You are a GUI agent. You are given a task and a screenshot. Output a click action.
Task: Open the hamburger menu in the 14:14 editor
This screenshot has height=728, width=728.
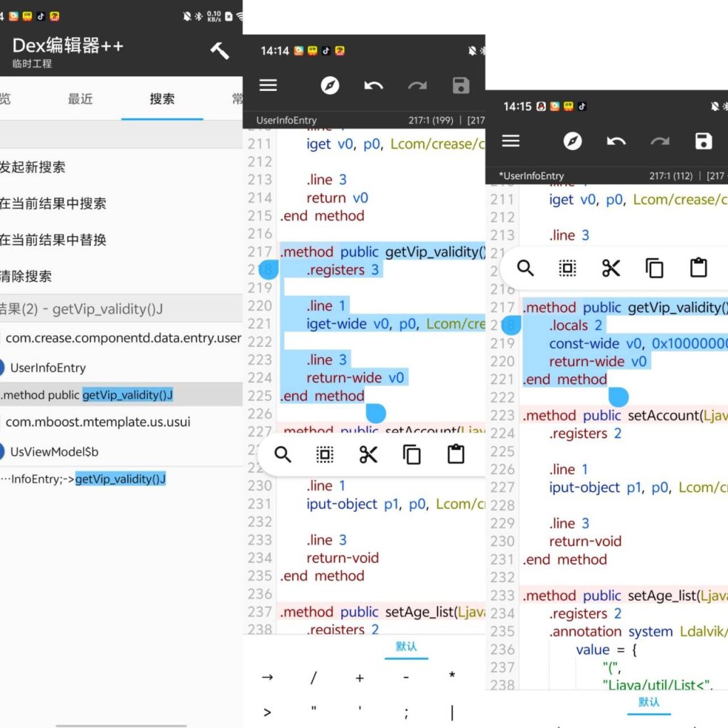268,86
